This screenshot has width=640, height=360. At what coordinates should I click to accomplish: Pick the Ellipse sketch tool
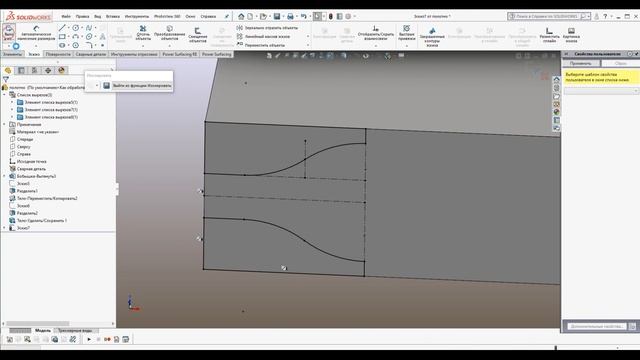click(x=89, y=37)
